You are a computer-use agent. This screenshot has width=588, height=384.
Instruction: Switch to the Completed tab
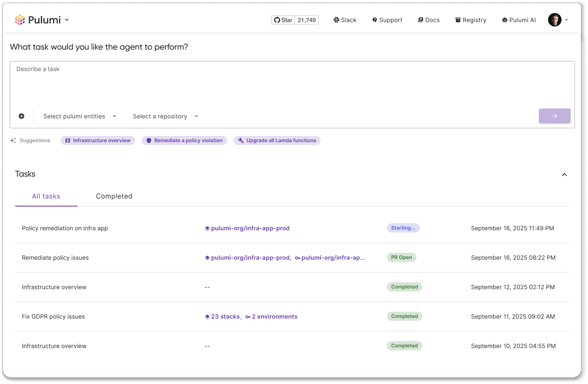(x=114, y=196)
